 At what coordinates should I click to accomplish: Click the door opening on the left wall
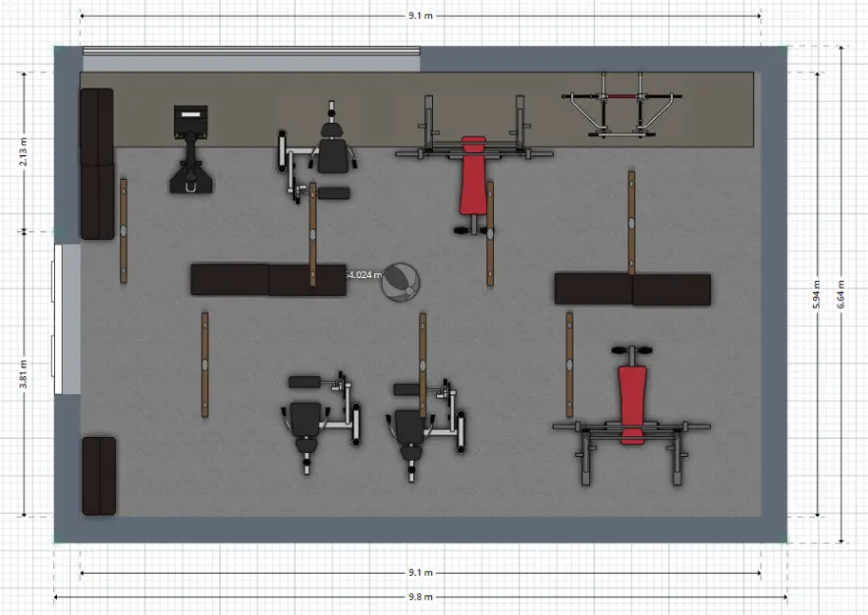(67, 319)
